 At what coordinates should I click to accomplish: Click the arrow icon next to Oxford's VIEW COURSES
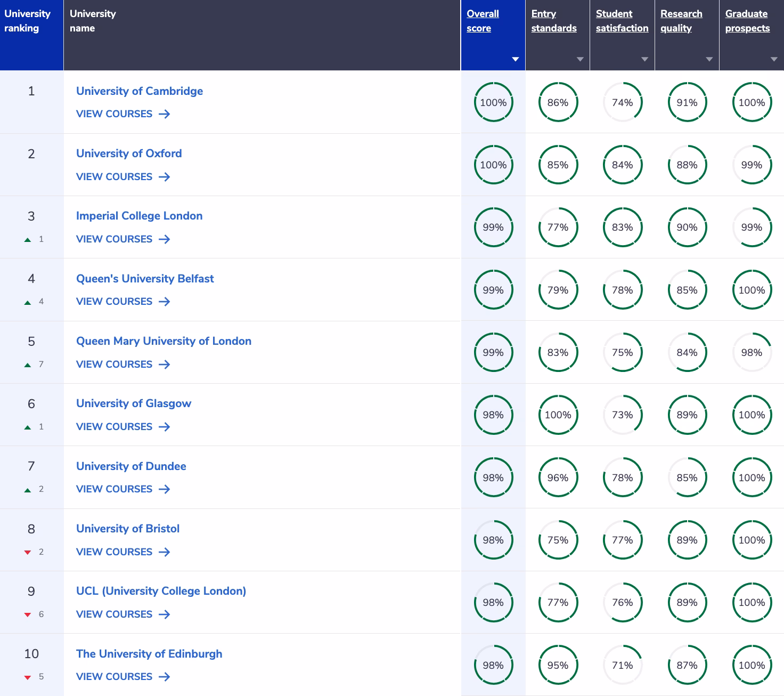point(165,176)
